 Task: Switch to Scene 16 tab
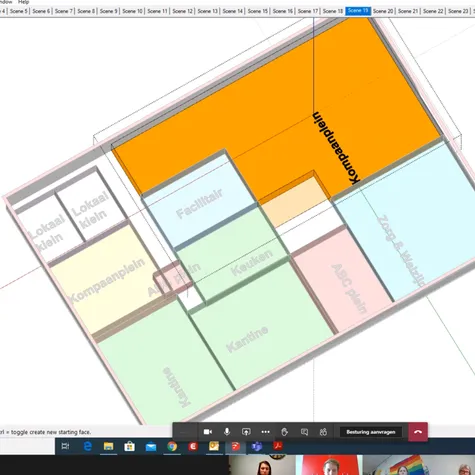tap(283, 11)
